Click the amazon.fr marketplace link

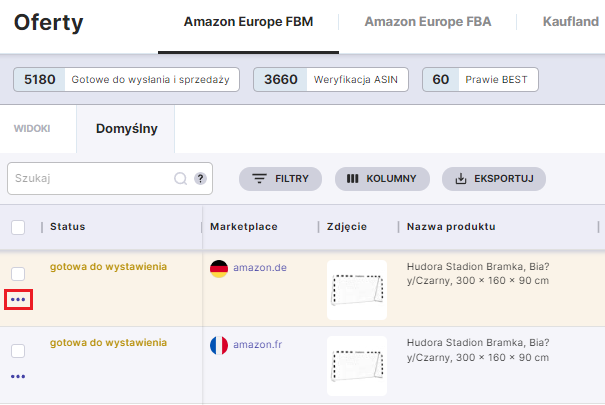coord(258,345)
